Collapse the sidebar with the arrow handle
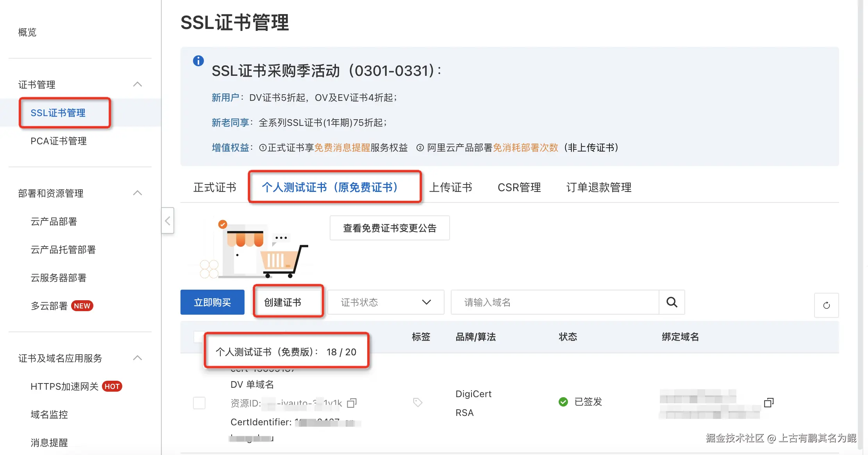The image size is (868, 455). click(x=168, y=220)
